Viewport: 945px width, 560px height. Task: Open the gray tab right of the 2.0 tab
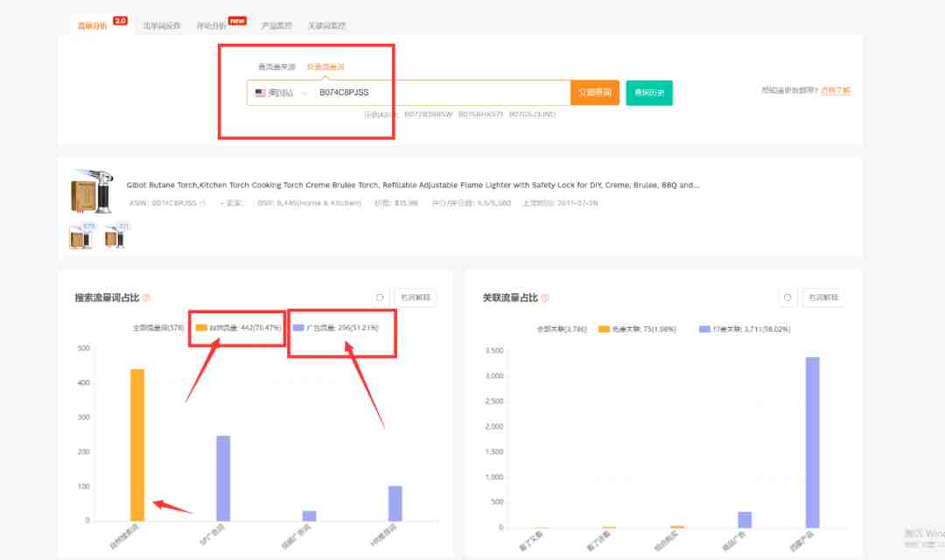coord(162,26)
